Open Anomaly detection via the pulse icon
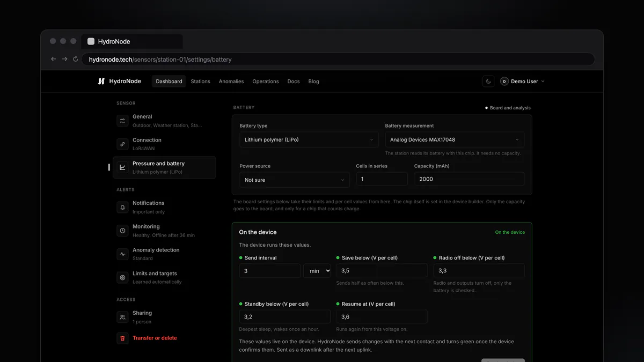 tap(122, 254)
